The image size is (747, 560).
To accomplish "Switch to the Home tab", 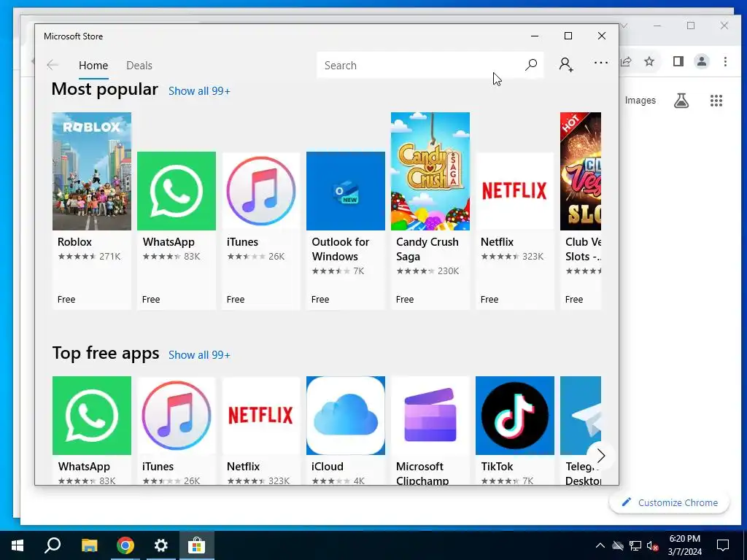I will click(93, 65).
